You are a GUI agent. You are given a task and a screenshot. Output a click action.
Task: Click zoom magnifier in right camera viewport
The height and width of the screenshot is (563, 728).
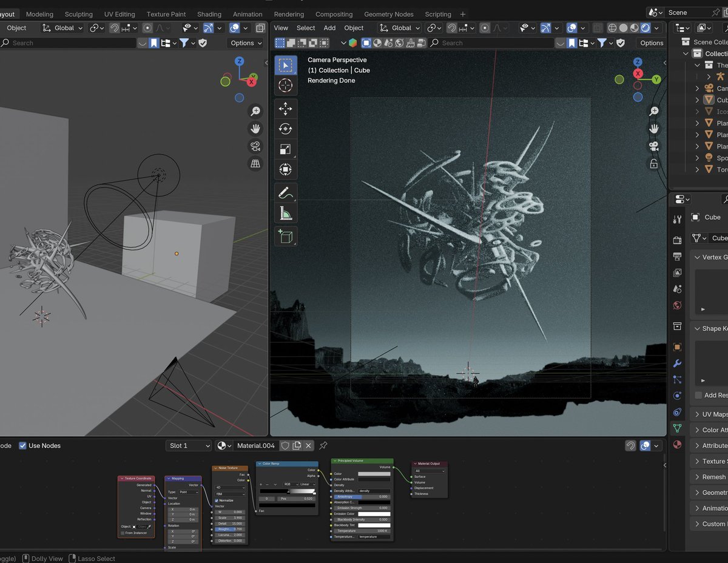click(x=654, y=112)
